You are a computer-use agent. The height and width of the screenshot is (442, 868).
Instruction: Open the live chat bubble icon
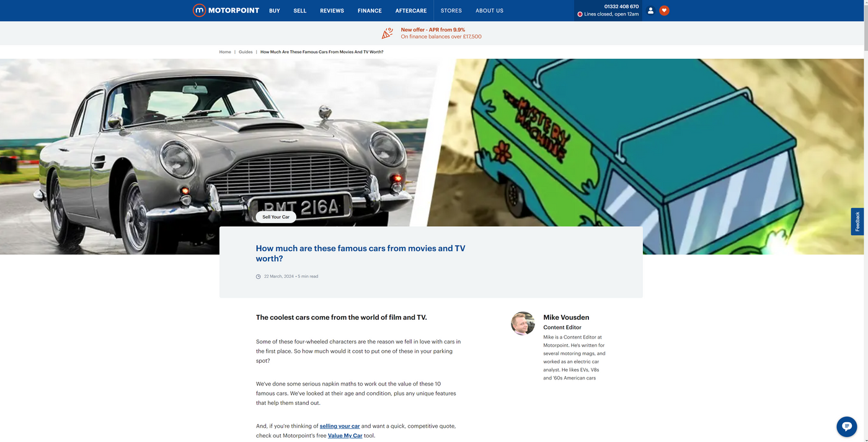[846, 427]
